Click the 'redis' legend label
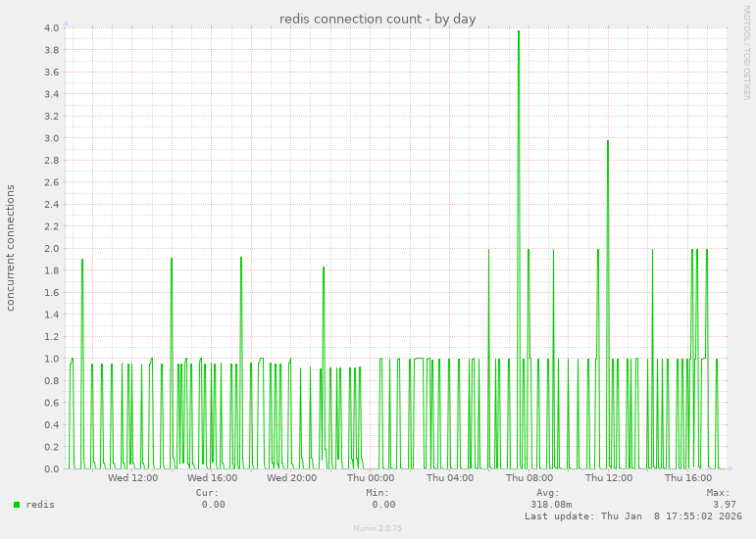This screenshot has width=756, height=539. (40, 505)
